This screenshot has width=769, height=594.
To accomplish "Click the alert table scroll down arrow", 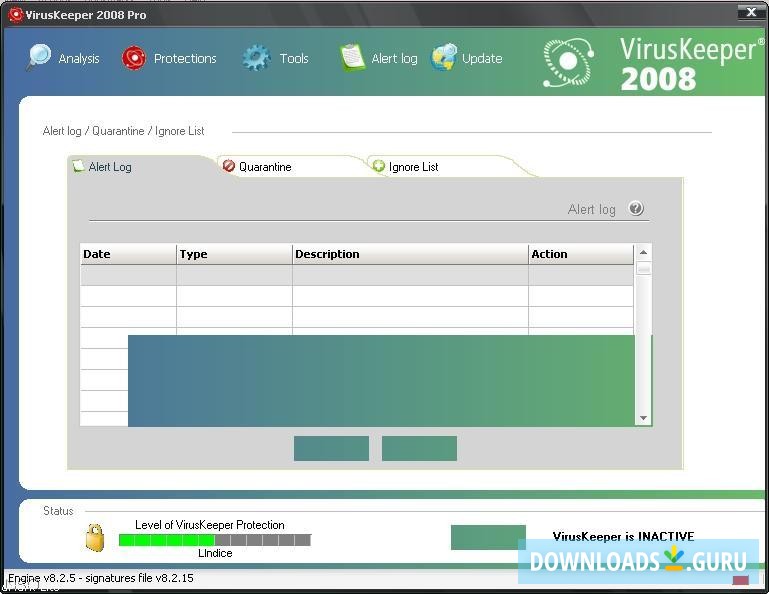I will [x=643, y=418].
